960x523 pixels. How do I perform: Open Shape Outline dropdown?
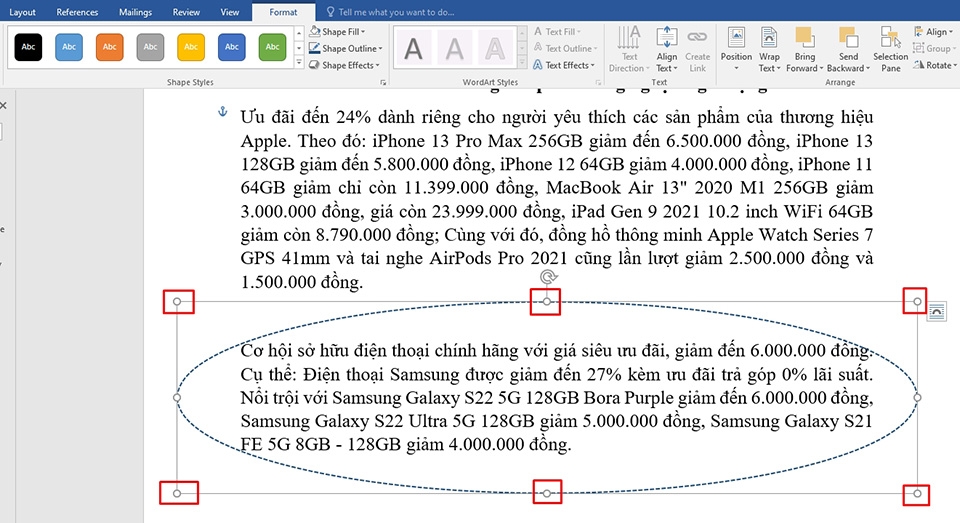pyautogui.click(x=346, y=48)
